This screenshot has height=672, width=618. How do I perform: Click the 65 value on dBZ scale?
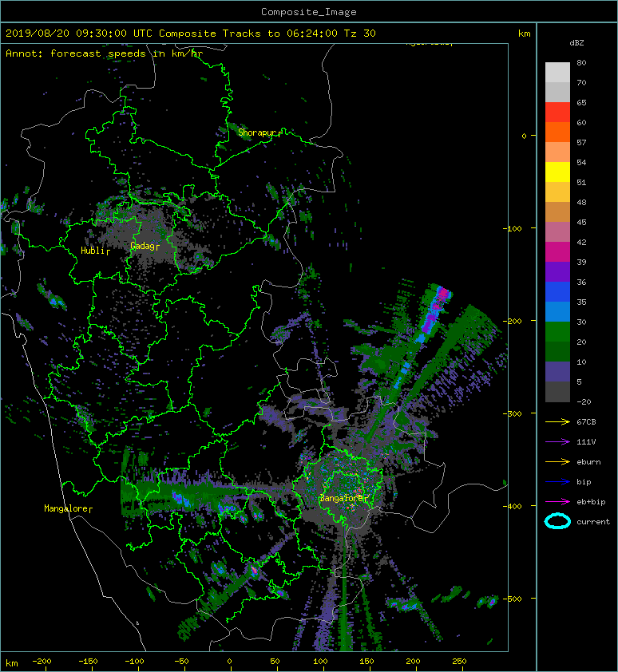581,102
